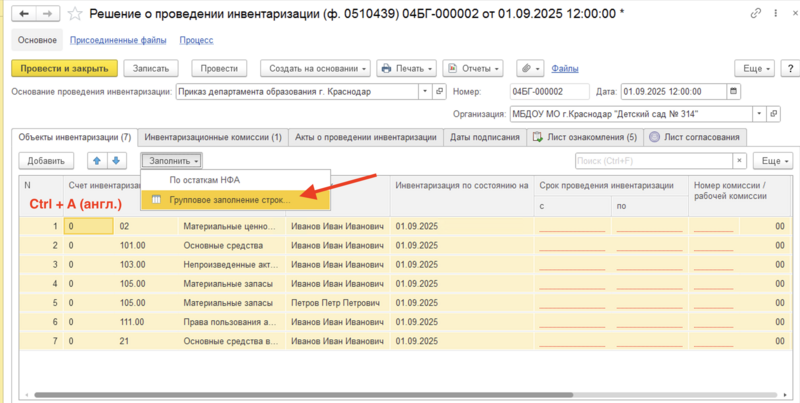Move selected row down with down arrow

[x=117, y=160]
